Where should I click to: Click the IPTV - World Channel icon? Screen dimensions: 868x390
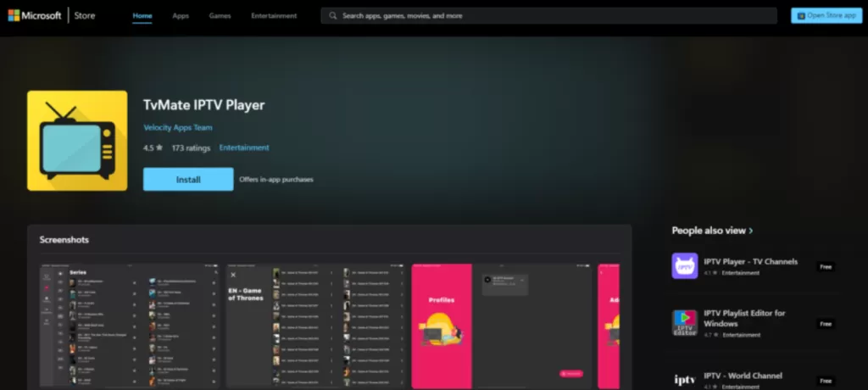point(685,380)
